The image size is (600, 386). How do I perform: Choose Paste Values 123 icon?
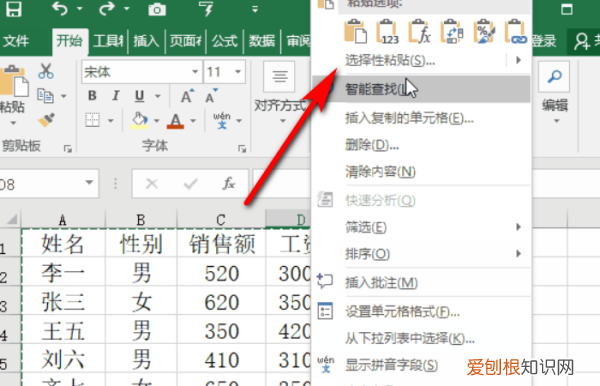click(388, 31)
